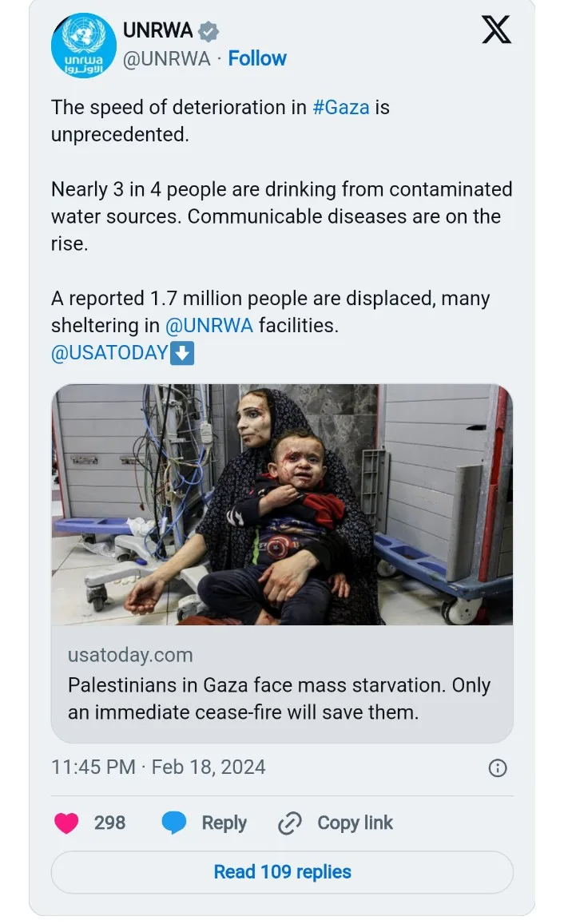The height and width of the screenshot is (924, 564).
Task: Open the #Gaza hashtag
Action: 341,107
